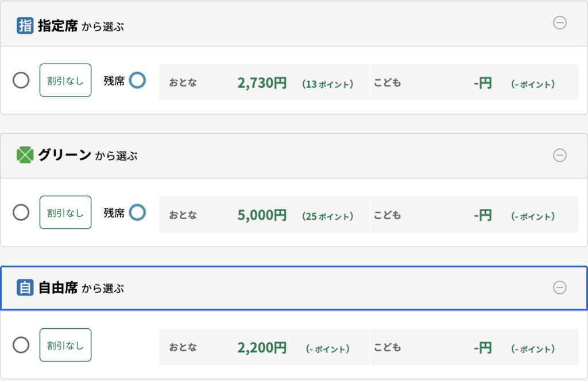Click the 残席 availability circle for 指定席
The height and width of the screenshot is (381, 588).
(137, 80)
